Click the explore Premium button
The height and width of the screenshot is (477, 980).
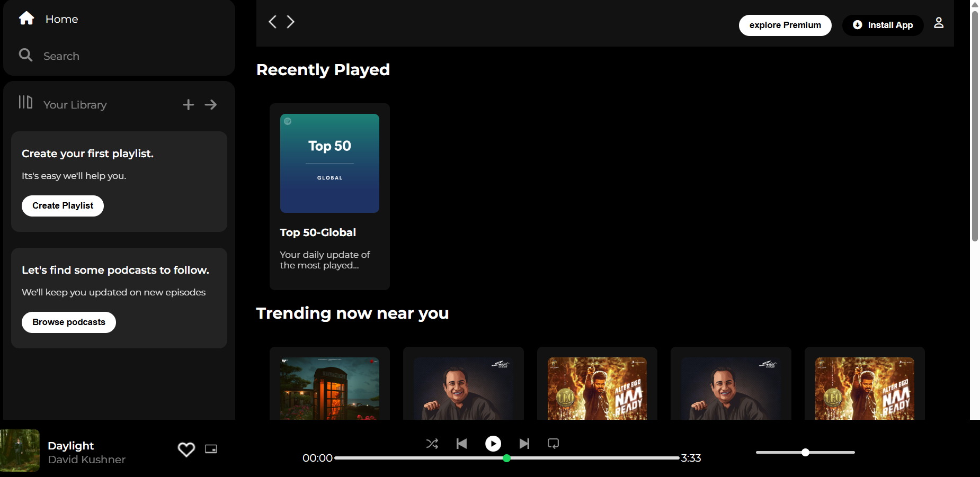785,25
